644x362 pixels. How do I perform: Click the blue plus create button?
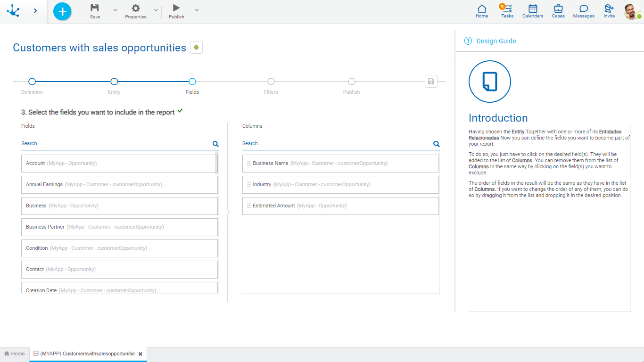click(x=62, y=11)
